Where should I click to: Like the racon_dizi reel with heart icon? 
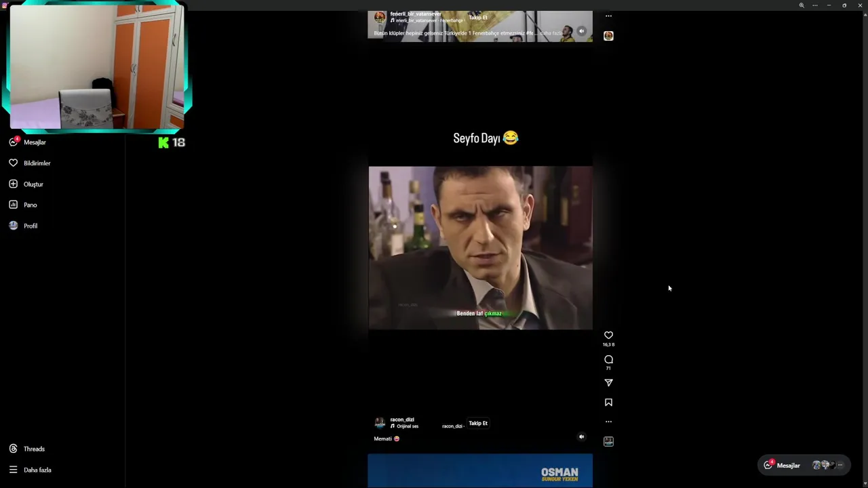pyautogui.click(x=608, y=335)
